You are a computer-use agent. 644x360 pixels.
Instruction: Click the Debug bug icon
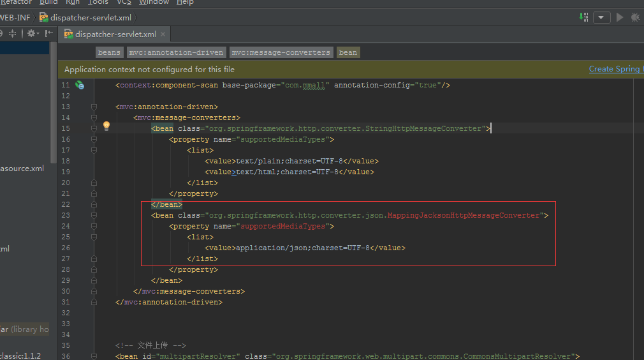[x=635, y=17]
